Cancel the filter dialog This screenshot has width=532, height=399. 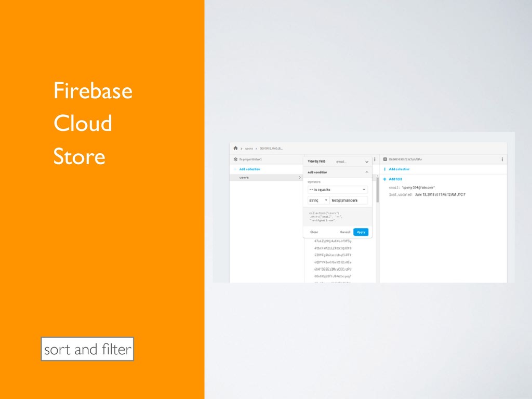(x=345, y=232)
